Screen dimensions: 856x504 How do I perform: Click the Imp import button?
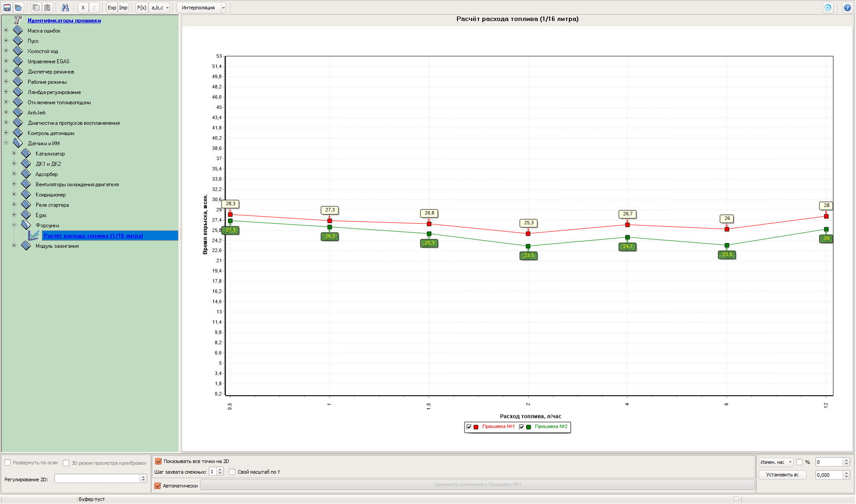click(x=123, y=8)
